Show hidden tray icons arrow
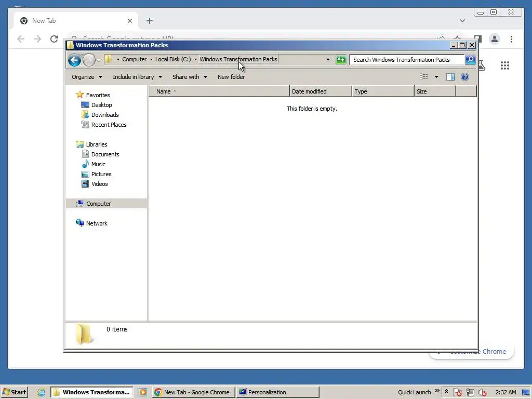 tap(446, 392)
